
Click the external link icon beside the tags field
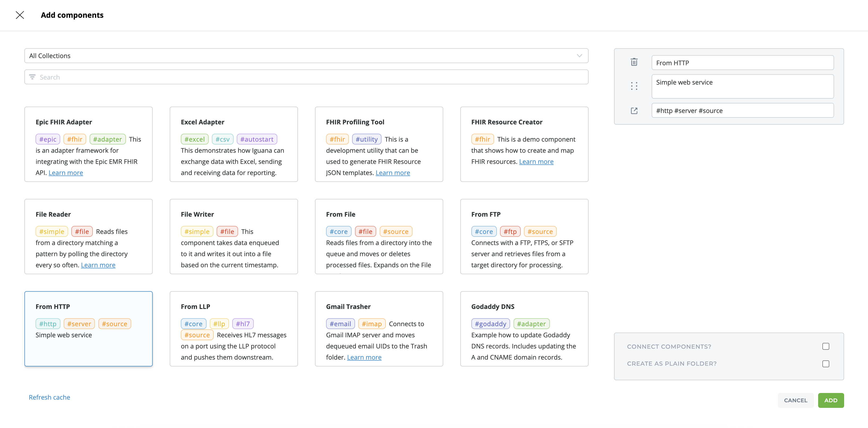[x=634, y=111]
